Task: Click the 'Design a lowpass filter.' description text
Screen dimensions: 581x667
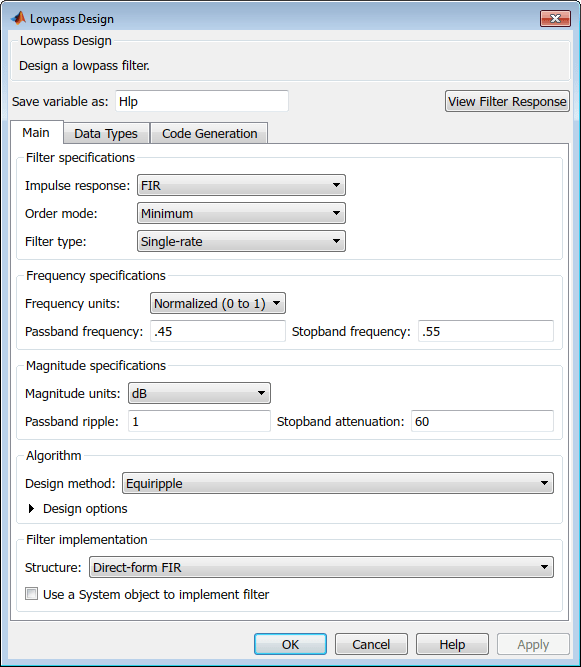Action: 84,66
